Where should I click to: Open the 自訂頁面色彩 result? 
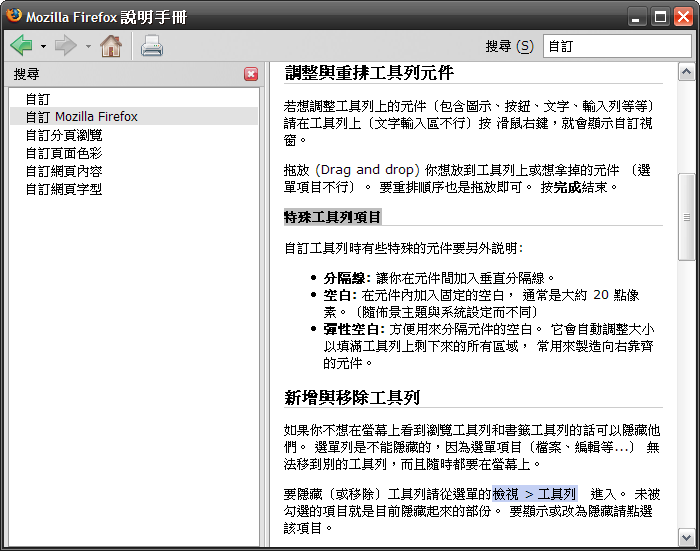(133, 153)
